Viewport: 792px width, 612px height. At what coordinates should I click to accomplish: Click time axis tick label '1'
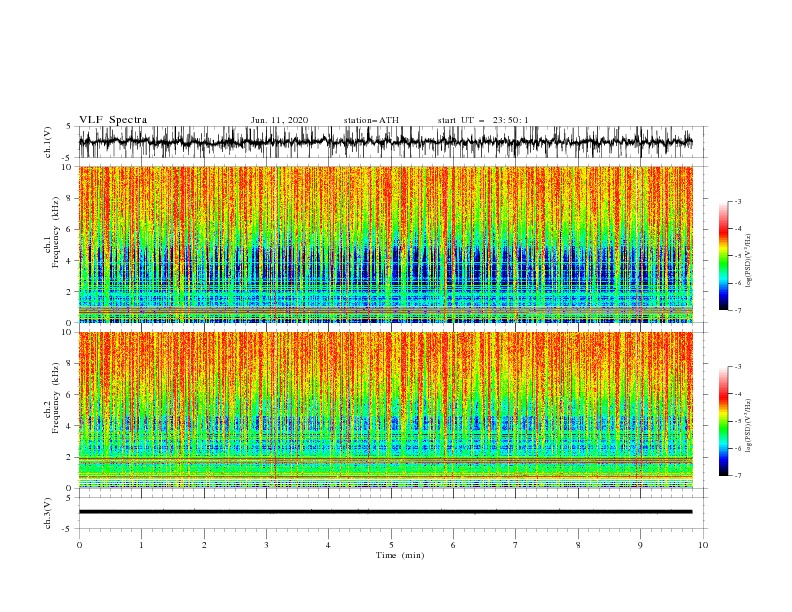click(141, 545)
